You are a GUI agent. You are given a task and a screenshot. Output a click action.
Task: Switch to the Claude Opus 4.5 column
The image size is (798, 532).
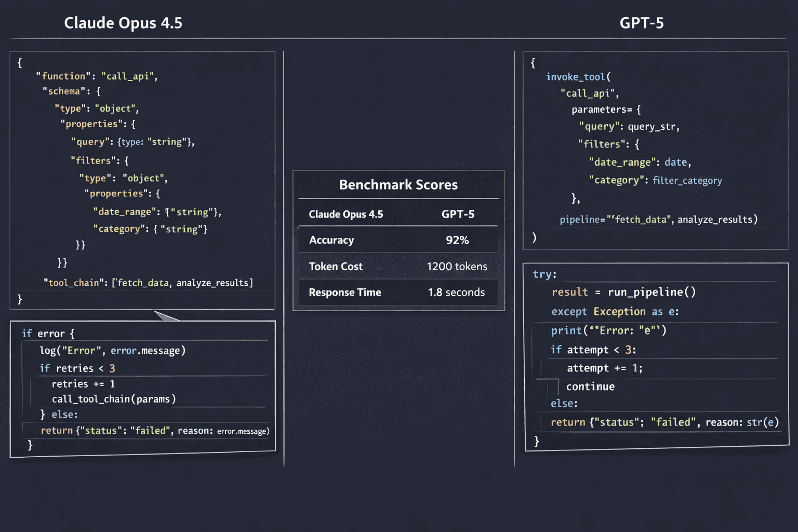pos(123,23)
